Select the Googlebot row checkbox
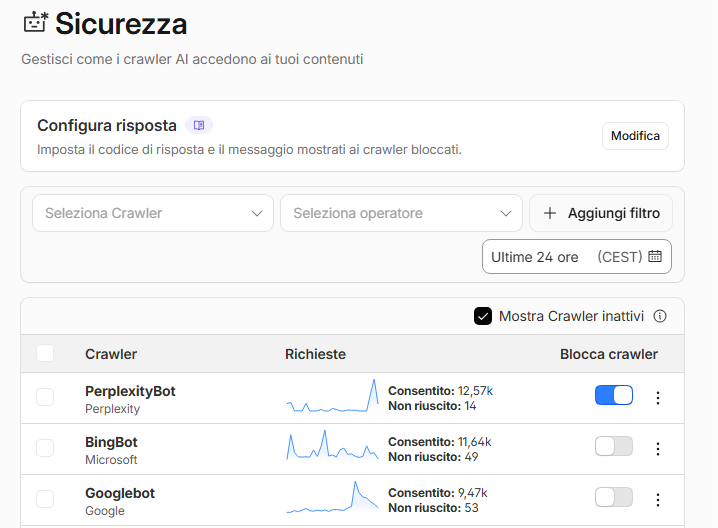718x528 pixels. [45, 499]
